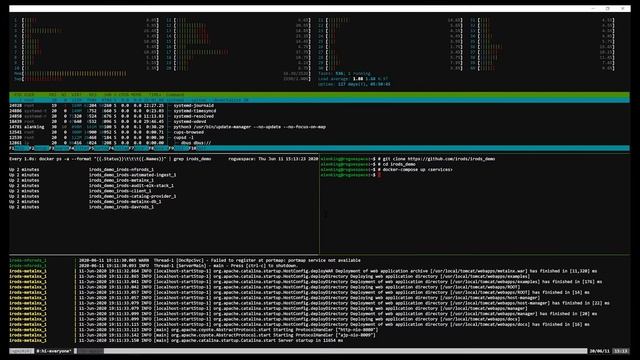This screenshot has height=360, width=640.
Task: Click container irods_demo_irods-nfsrods_1 in docker list
Action: click(121, 169)
